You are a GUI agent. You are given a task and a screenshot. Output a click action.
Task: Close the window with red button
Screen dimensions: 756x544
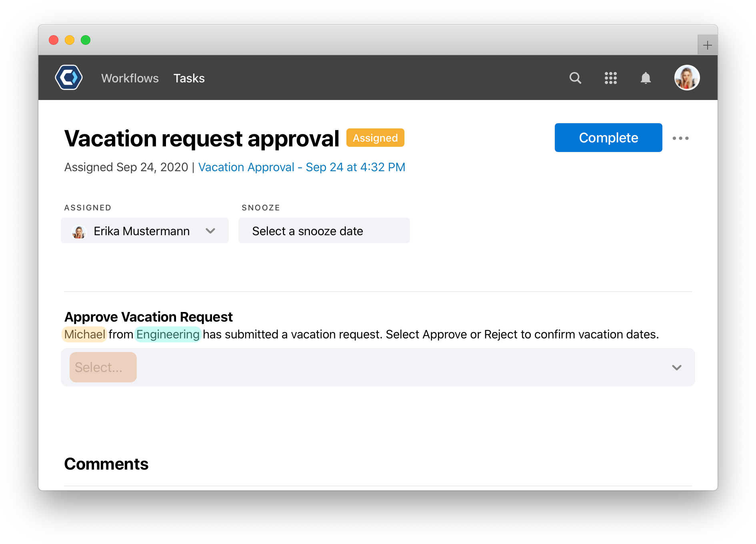(x=54, y=40)
